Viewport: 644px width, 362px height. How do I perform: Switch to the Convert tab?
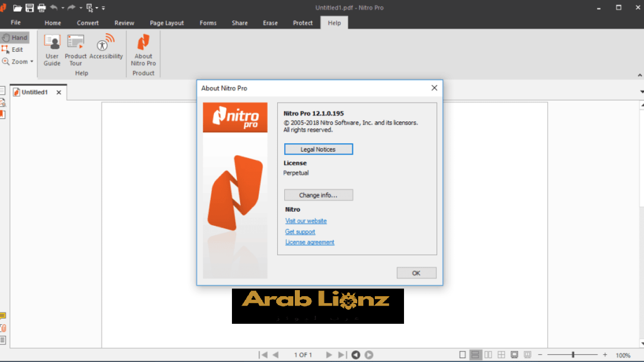point(88,23)
